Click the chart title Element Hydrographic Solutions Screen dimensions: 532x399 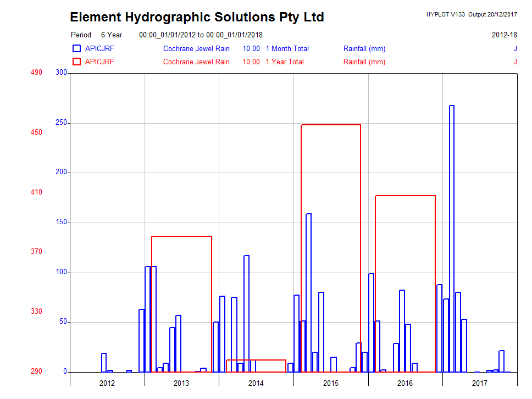point(197,17)
